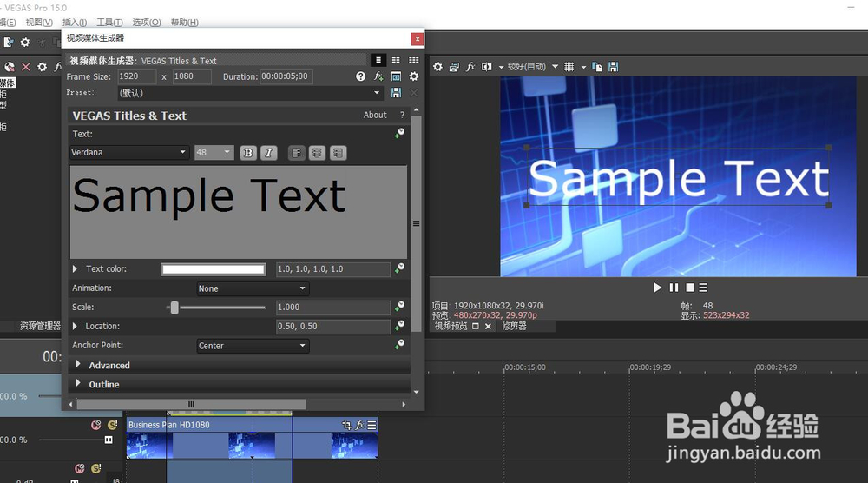Image resolution: width=868 pixels, height=483 pixels.
Task: Click the white Text color swatch
Action: click(214, 269)
